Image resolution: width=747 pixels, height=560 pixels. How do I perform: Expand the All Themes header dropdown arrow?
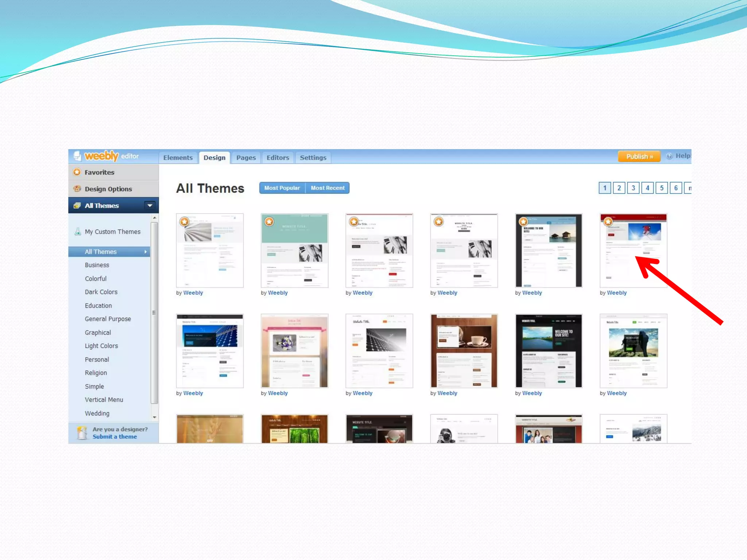[150, 206]
